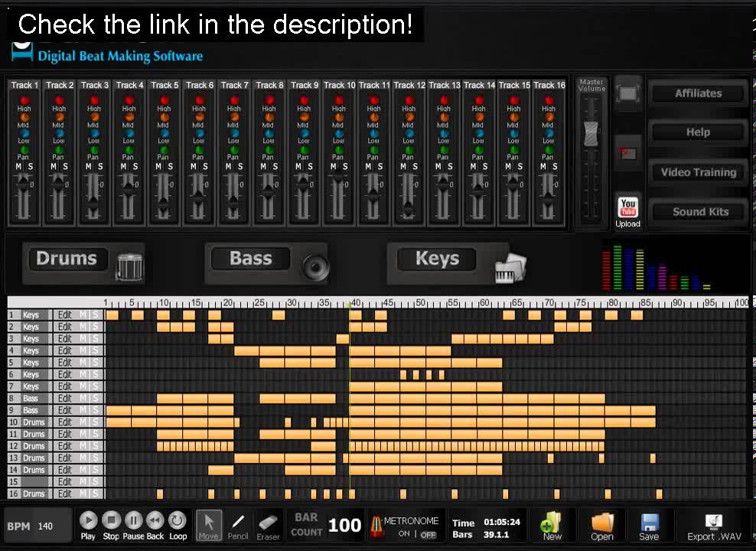756x551 pixels.
Task: Click bar 80 on the timeline ruler
Action: pyautogui.click(x=612, y=303)
